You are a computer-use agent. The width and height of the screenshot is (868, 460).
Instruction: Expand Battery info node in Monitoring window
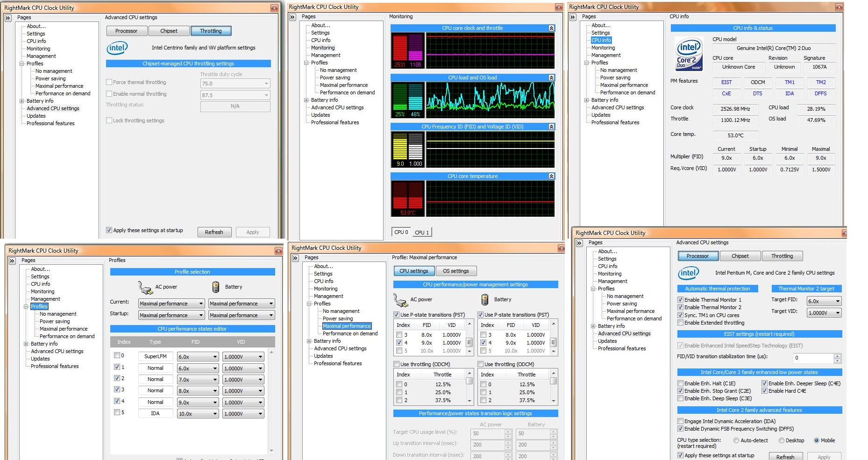306,100
